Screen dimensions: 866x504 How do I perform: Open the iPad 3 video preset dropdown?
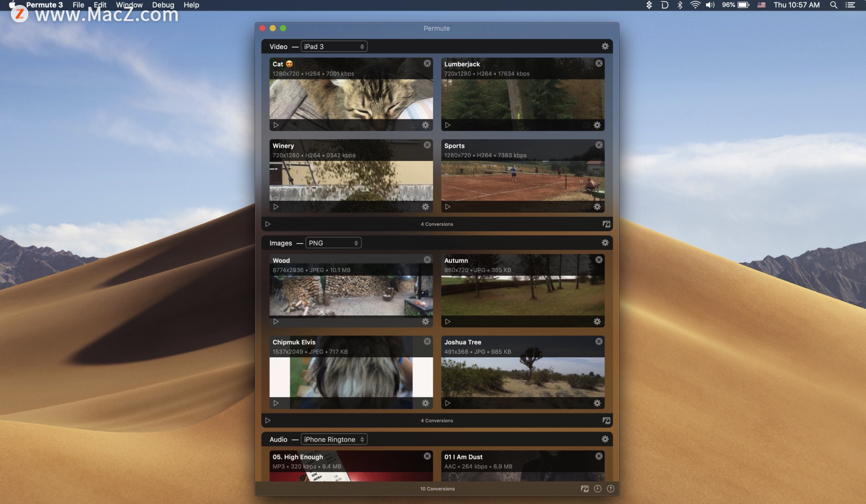click(334, 46)
